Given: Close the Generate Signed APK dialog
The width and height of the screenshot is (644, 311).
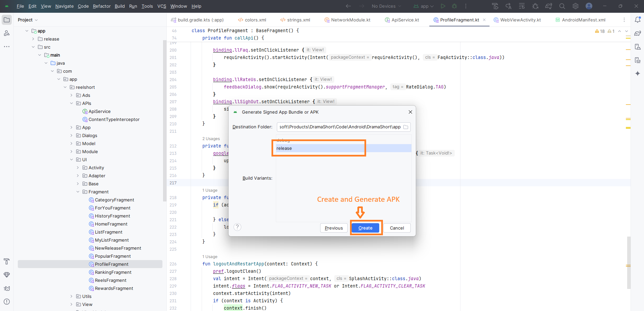Looking at the screenshot, I should [x=410, y=112].
